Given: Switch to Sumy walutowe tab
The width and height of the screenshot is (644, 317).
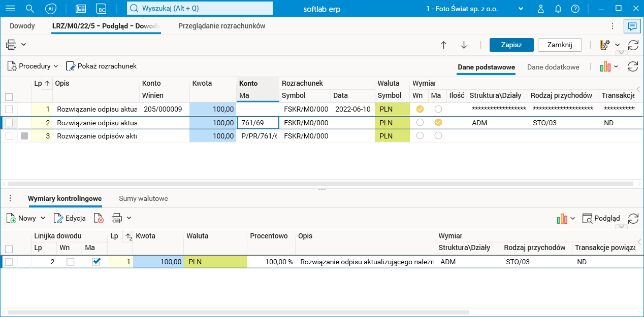Looking at the screenshot, I should tap(143, 198).
